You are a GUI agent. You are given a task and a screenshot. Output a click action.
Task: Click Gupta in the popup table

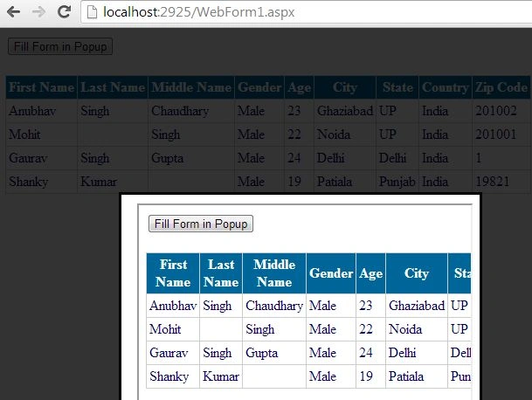pos(261,353)
